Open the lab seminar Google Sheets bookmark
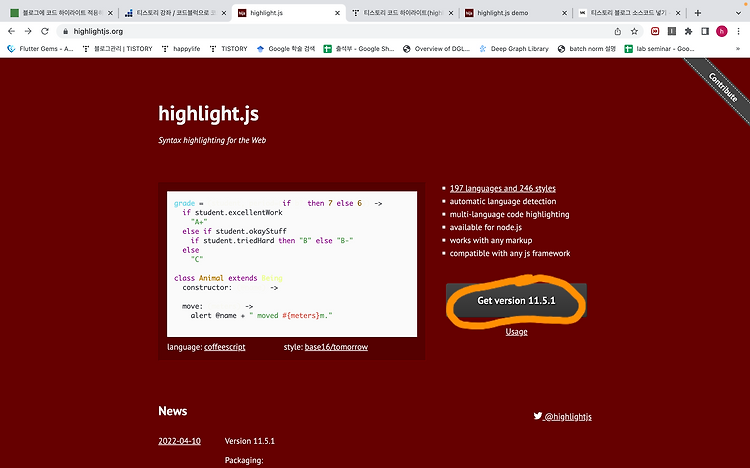This screenshot has width=750, height=468. [x=659, y=48]
